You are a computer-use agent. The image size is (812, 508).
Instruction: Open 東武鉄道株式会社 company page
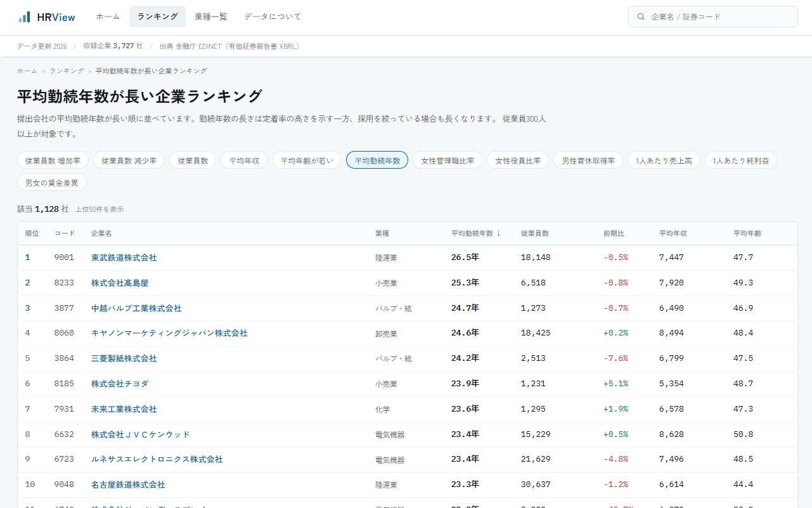pyautogui.click(x=124, y=257)
